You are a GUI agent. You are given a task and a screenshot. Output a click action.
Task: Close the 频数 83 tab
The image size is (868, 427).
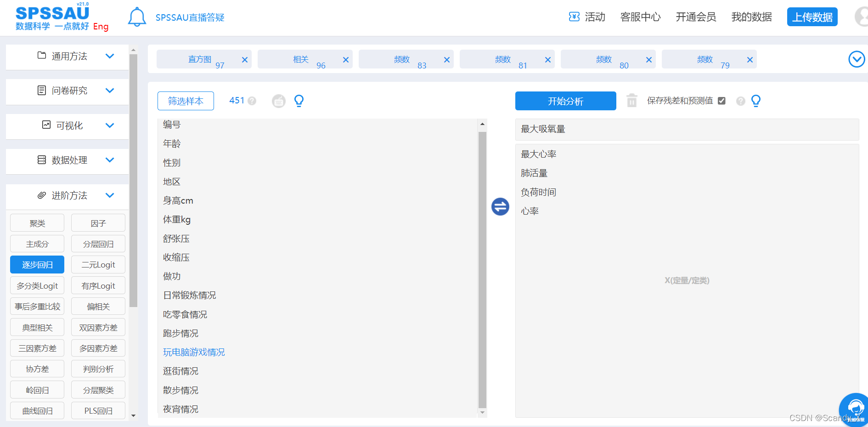pos(447,60)
